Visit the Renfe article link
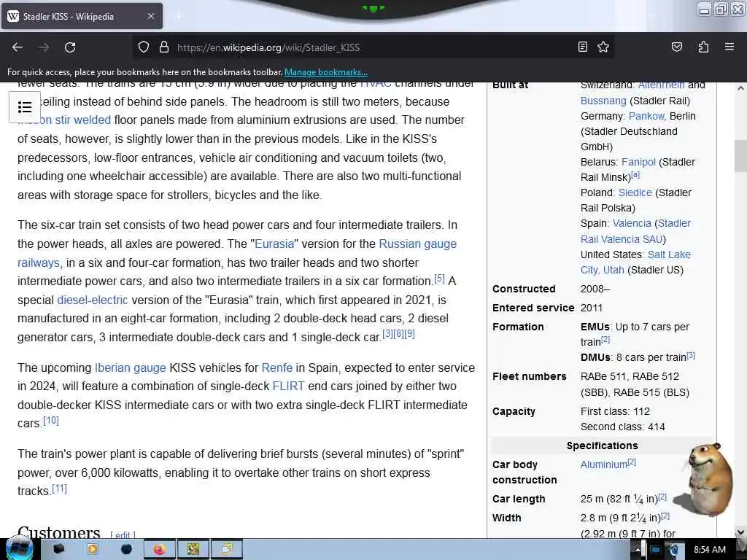Image resolution: width=747 pixels, height=560 pixels. (276, 367)
